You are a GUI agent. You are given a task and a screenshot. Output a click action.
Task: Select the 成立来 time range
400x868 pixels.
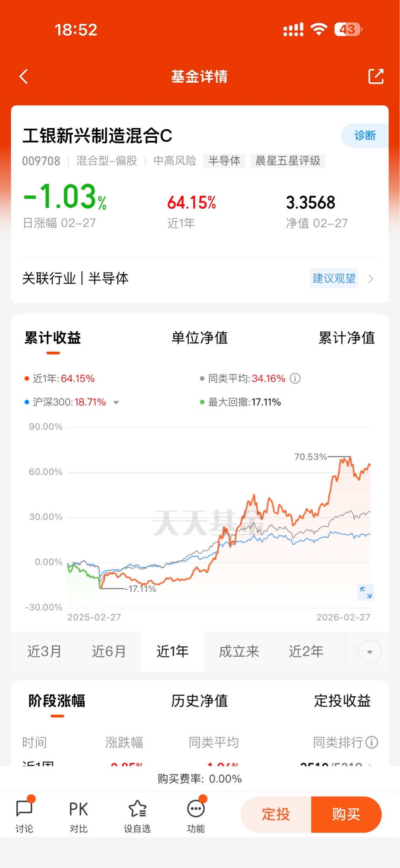(x=239, y=652)
